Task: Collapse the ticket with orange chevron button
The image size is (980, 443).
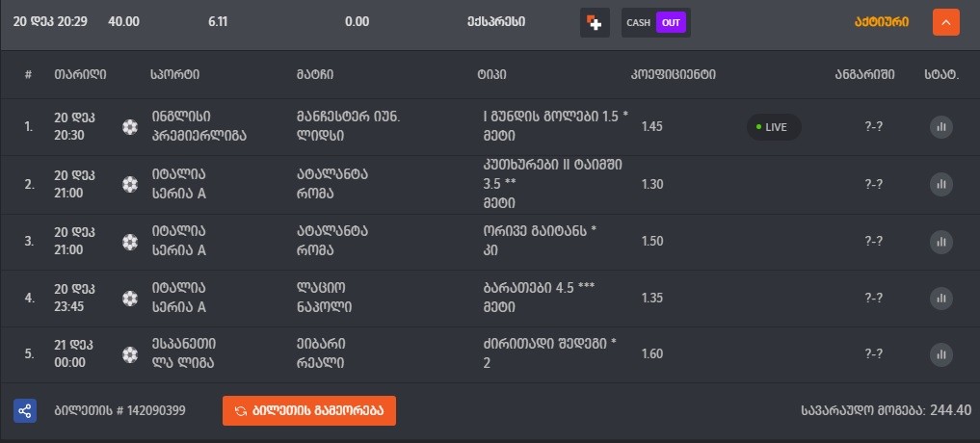Action: tap(945, 21)
